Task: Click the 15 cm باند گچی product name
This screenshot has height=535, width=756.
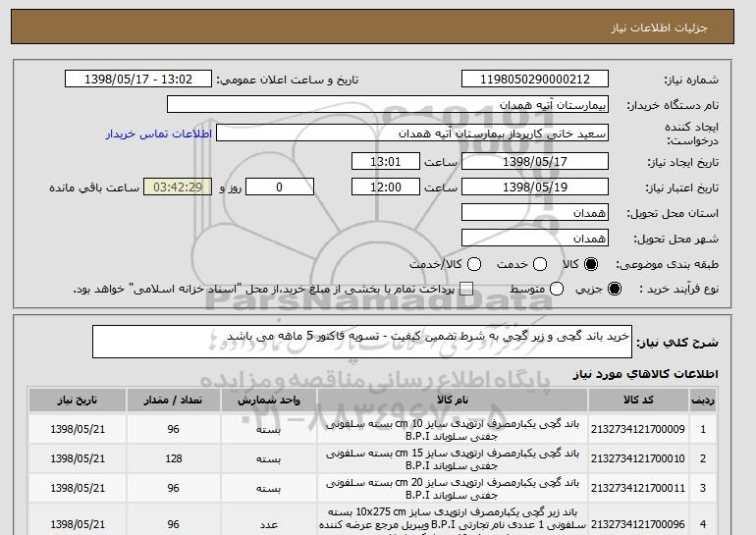Action: 453,459
